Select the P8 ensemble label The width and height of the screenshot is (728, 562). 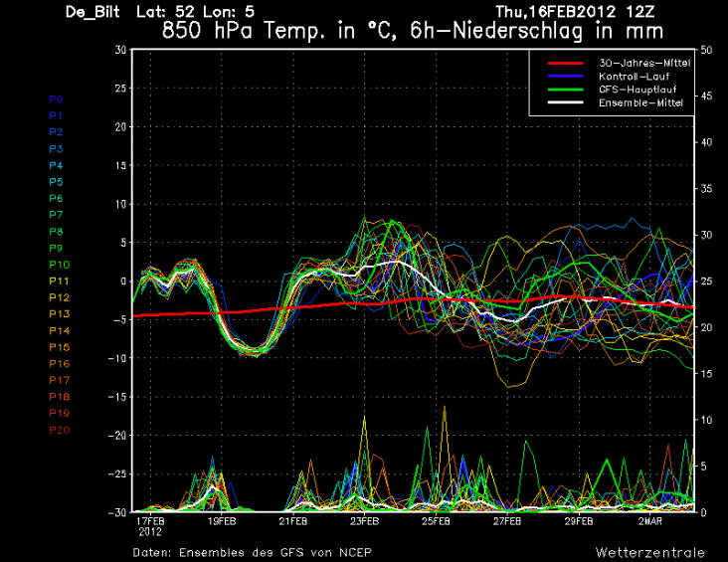click(56, 232)
